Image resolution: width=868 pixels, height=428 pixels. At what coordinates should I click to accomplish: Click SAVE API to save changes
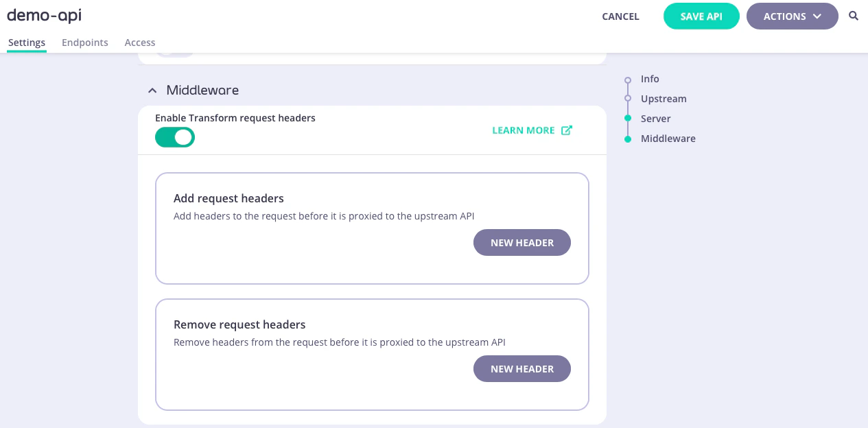pyautogui.click(x=701, y=16)
